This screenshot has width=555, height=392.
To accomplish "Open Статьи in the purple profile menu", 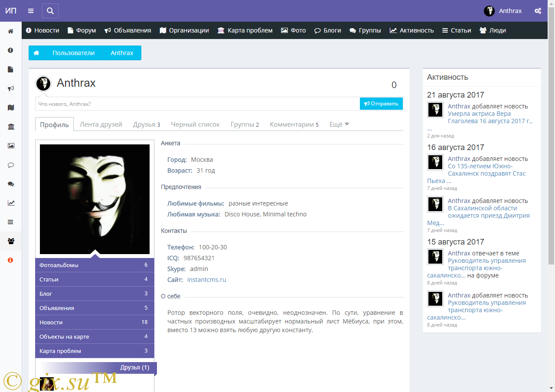I will pos(95,279).
